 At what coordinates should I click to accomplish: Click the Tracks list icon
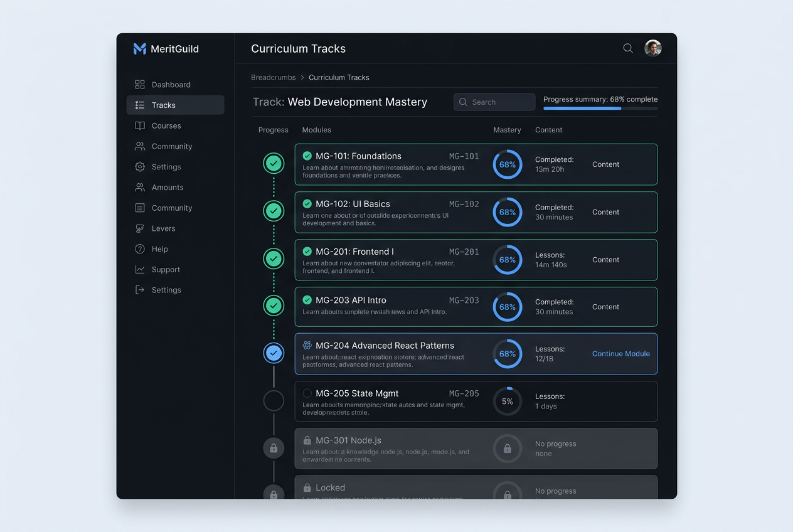pos(140,105)
